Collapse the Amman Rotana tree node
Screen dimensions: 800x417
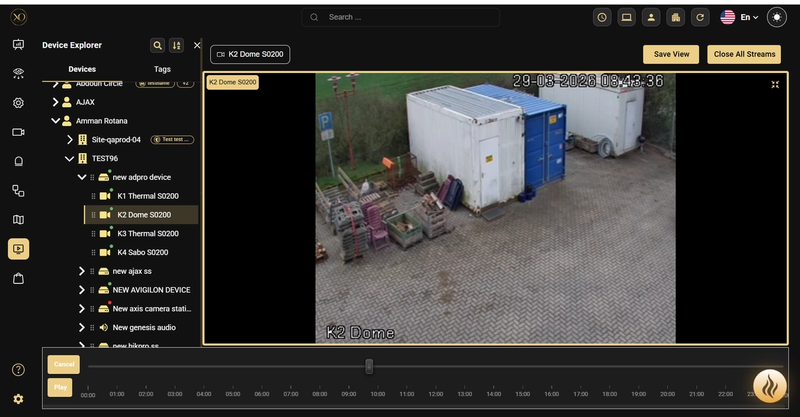click(56, 121)
